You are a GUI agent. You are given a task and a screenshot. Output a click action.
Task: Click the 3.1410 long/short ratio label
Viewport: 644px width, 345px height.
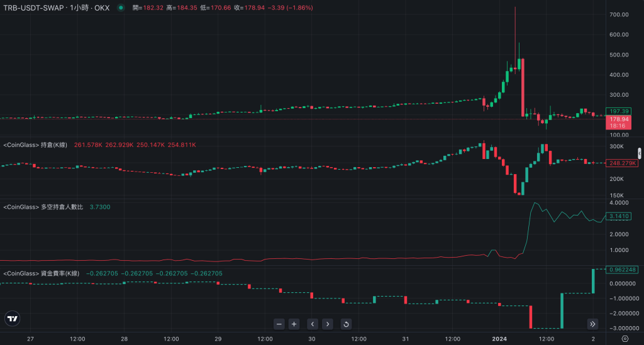tap(618, 216)
